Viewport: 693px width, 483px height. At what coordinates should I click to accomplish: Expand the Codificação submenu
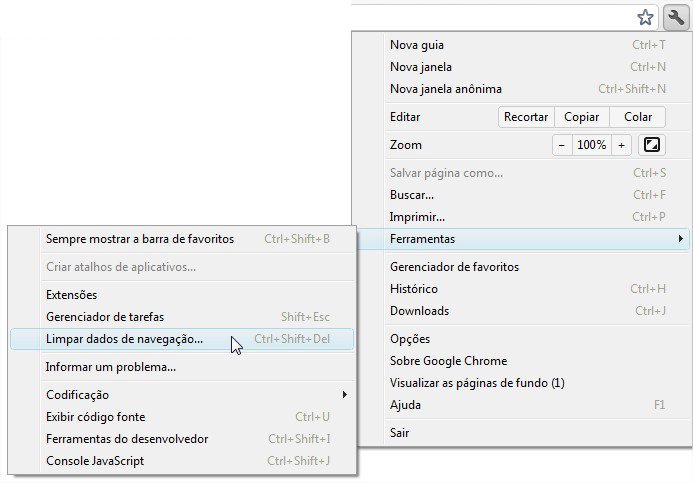346,395
